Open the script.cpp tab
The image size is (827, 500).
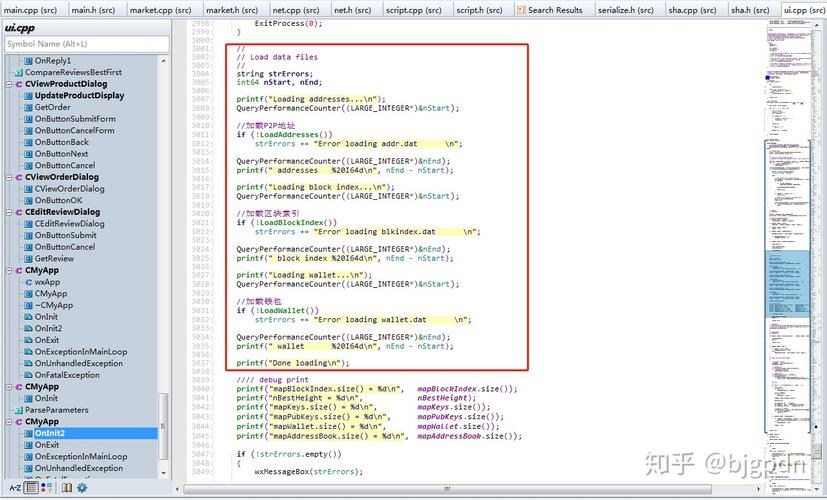pos(414,9)
